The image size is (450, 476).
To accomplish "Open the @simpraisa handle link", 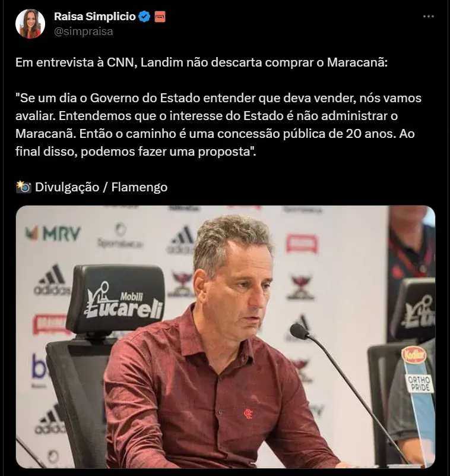I will click(83, 31).
